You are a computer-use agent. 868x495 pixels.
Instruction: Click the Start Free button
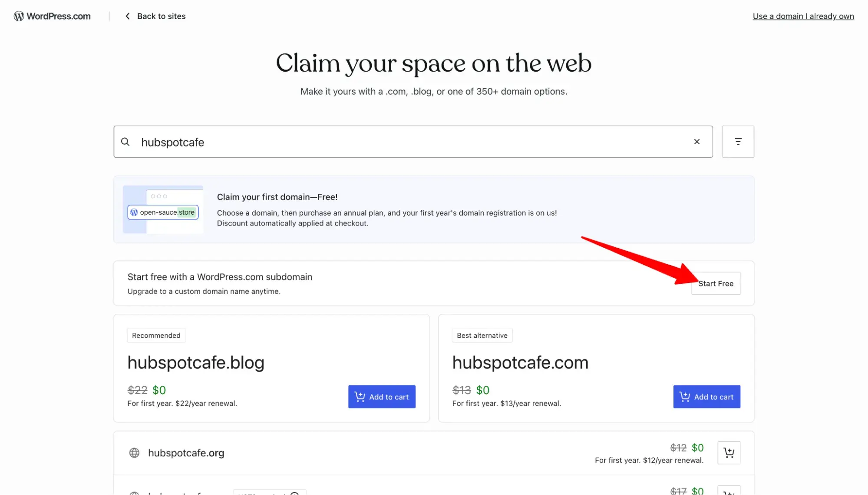click(716, 283)
